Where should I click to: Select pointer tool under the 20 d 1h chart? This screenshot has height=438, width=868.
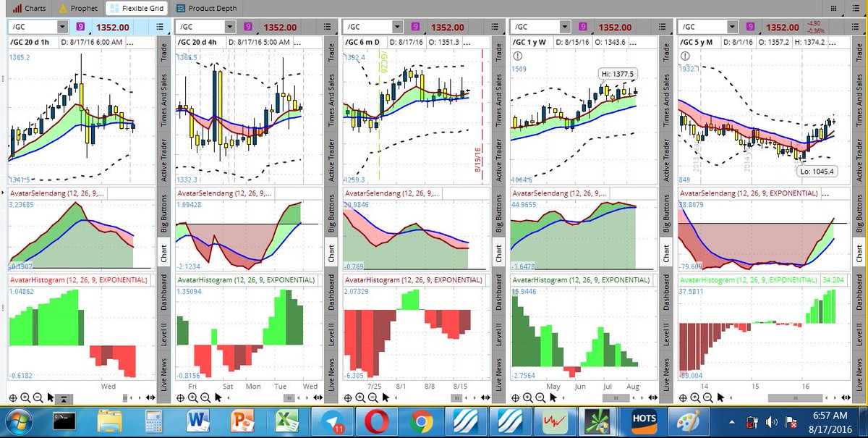[x=50, y=397]
